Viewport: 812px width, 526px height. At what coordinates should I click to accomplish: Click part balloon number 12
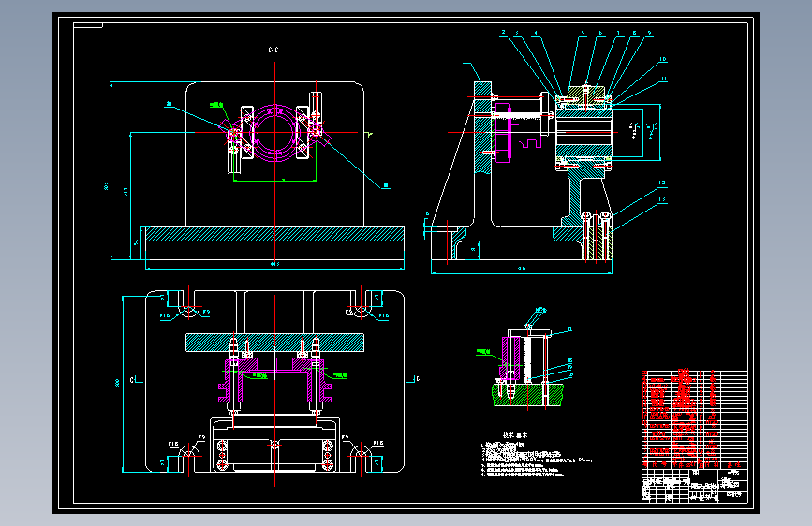[x=662, y=183]
